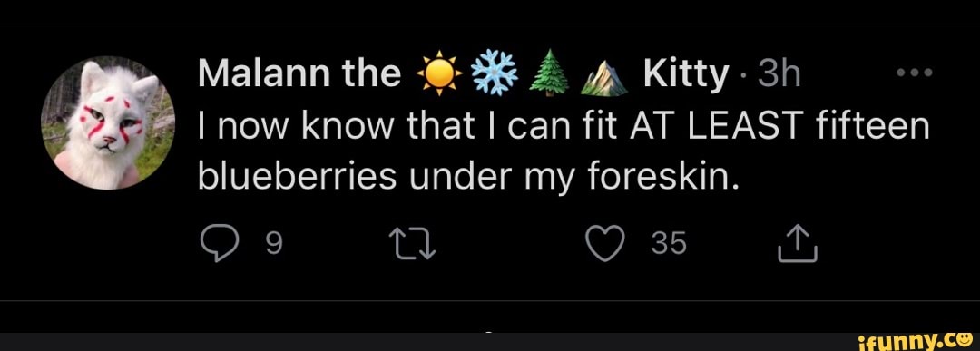The width and height of the screenshot is (980, 351).
Task: Click the retweet arrows icon
Action: [x=411, y=244]
